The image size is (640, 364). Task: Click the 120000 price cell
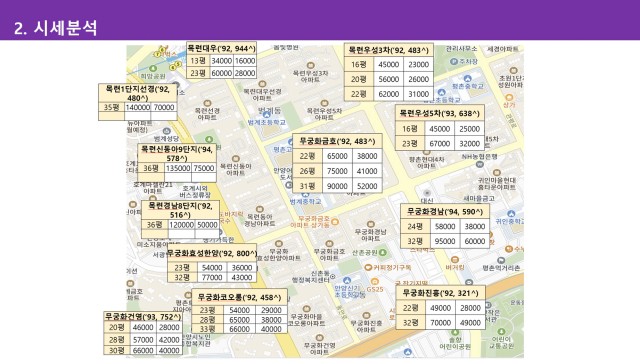pos(182,225)
